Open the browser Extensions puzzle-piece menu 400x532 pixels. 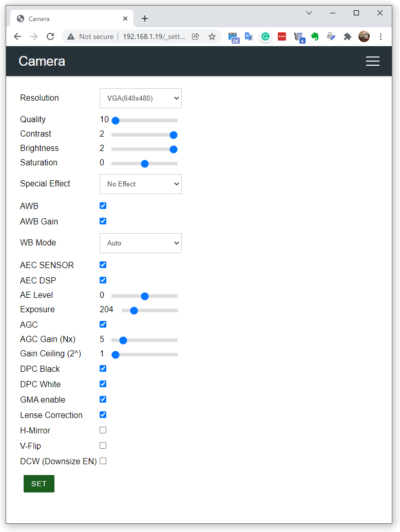click(348, 36)
